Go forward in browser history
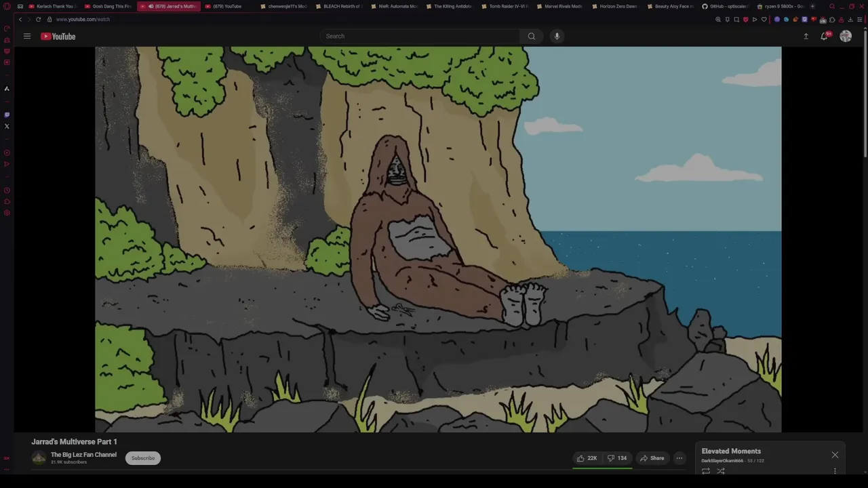 [28, 20]
